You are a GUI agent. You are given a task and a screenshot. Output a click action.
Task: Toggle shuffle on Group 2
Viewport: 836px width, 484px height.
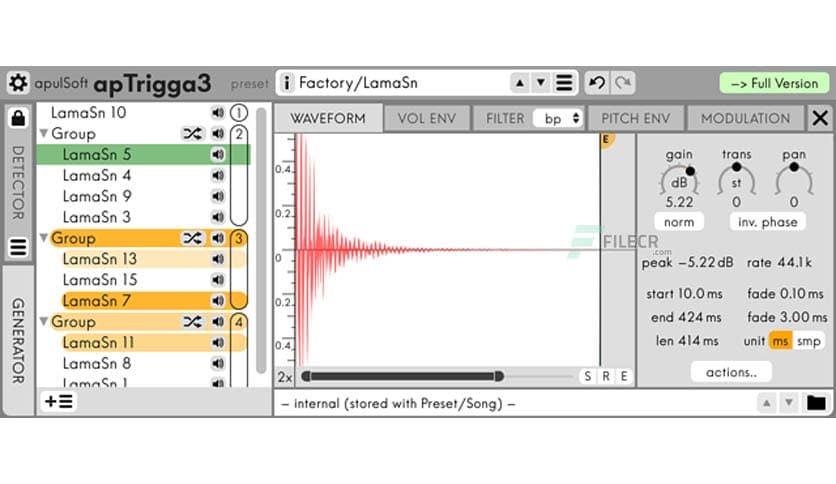[192, 133]
